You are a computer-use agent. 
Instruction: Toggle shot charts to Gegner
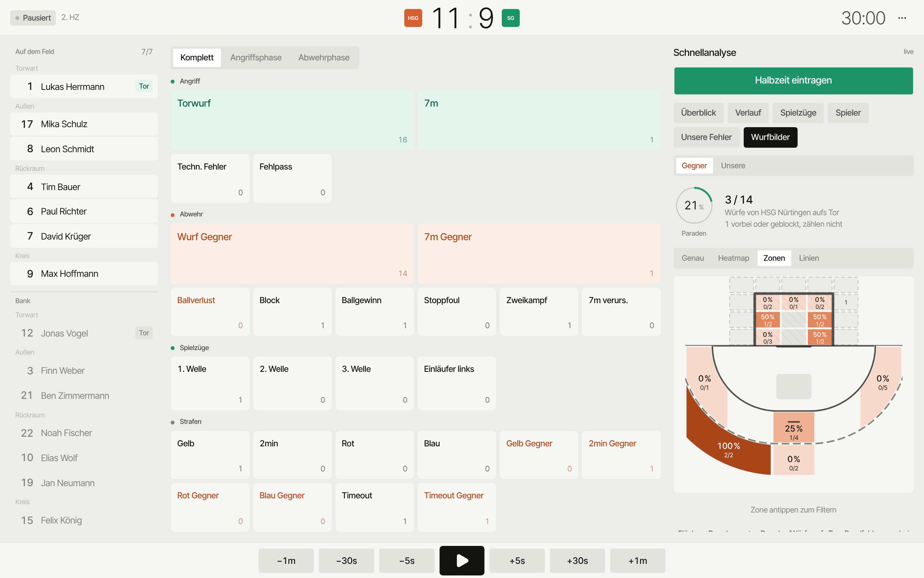pyautogui.click(x=694, y=165)
